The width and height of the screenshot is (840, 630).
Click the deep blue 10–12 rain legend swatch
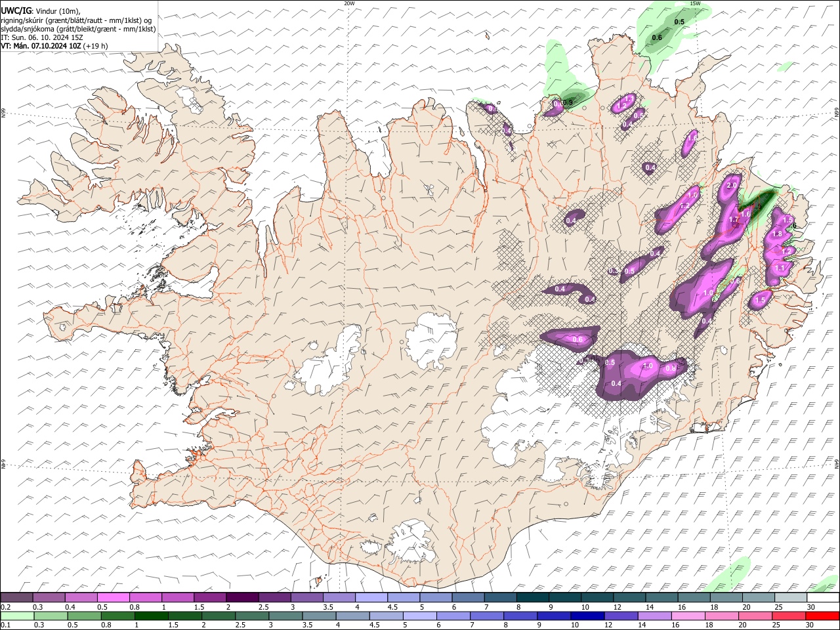[x=587, y=616]
